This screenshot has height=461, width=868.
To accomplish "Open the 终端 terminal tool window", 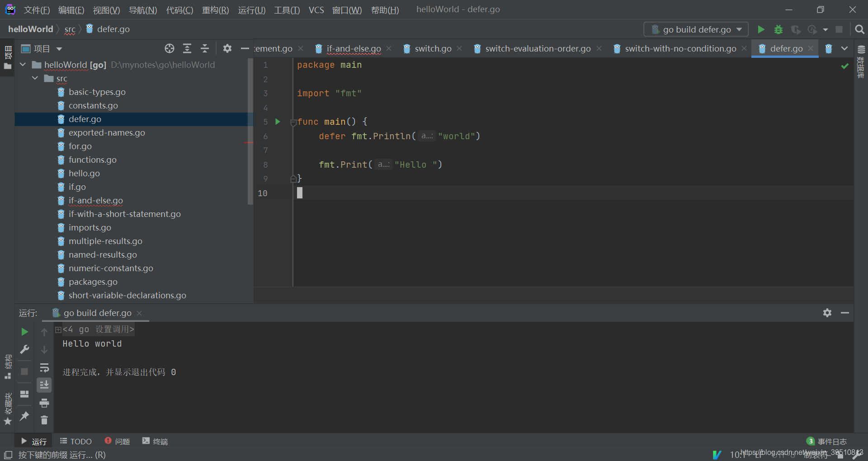I will pos(155,441).
